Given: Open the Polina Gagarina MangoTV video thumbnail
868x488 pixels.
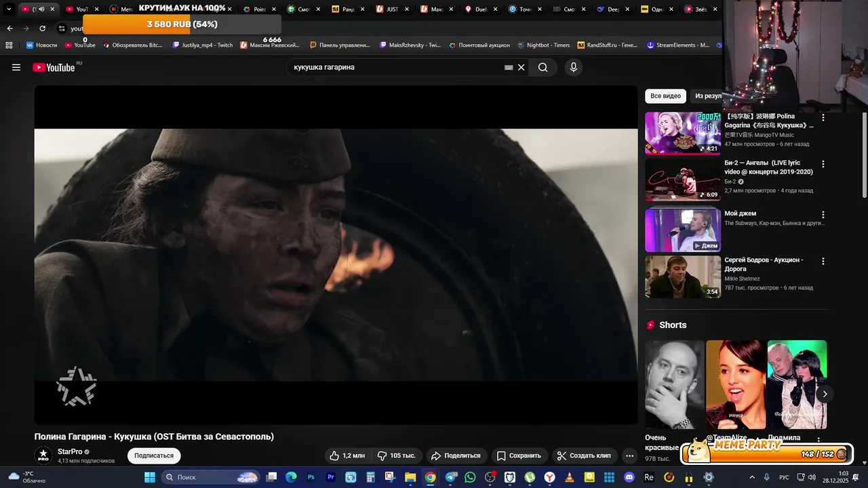Looking at the screenshot, I should pyautogui.click(x=683, y=134).
